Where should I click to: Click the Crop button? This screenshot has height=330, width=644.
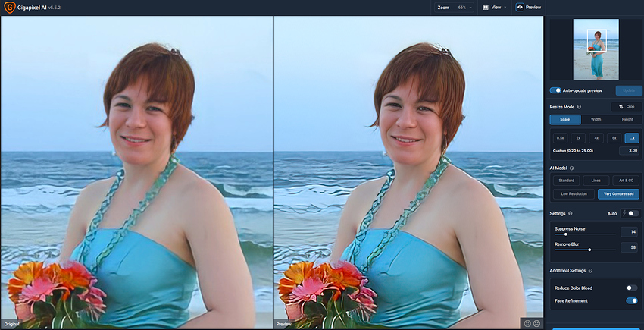point(627,107)
